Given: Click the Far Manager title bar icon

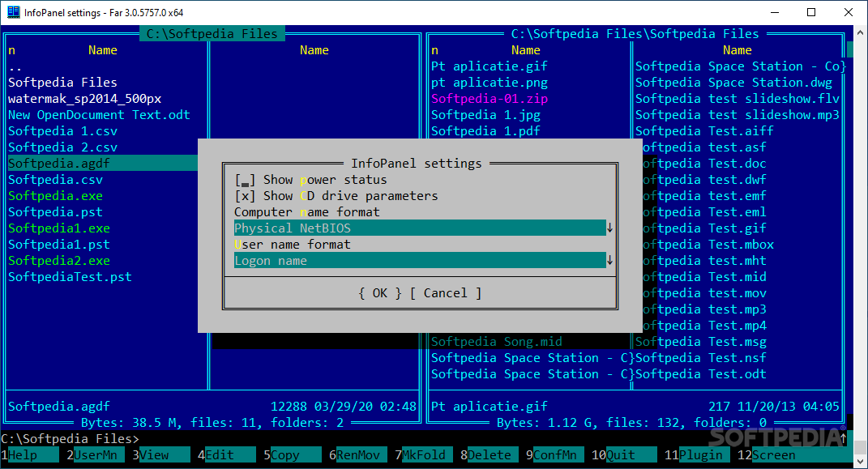Looking at the screenshot, I should [x=13, y=12].
